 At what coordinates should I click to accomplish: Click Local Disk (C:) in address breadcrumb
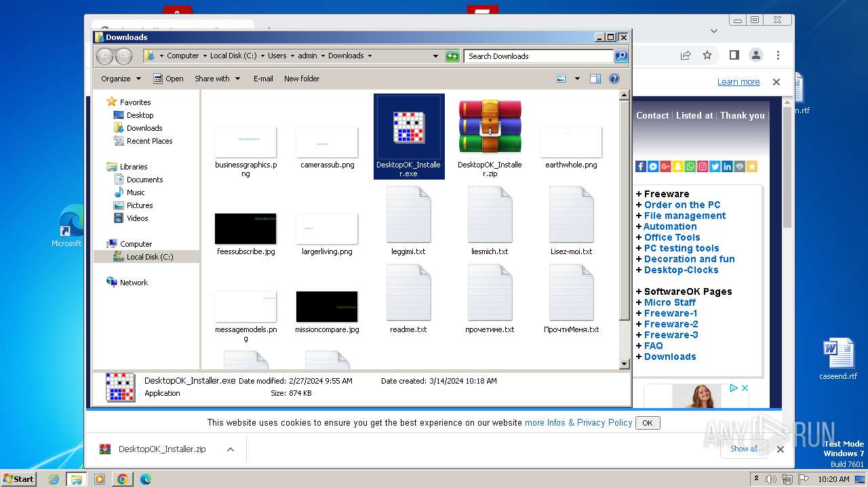click(x=233, y=56)
